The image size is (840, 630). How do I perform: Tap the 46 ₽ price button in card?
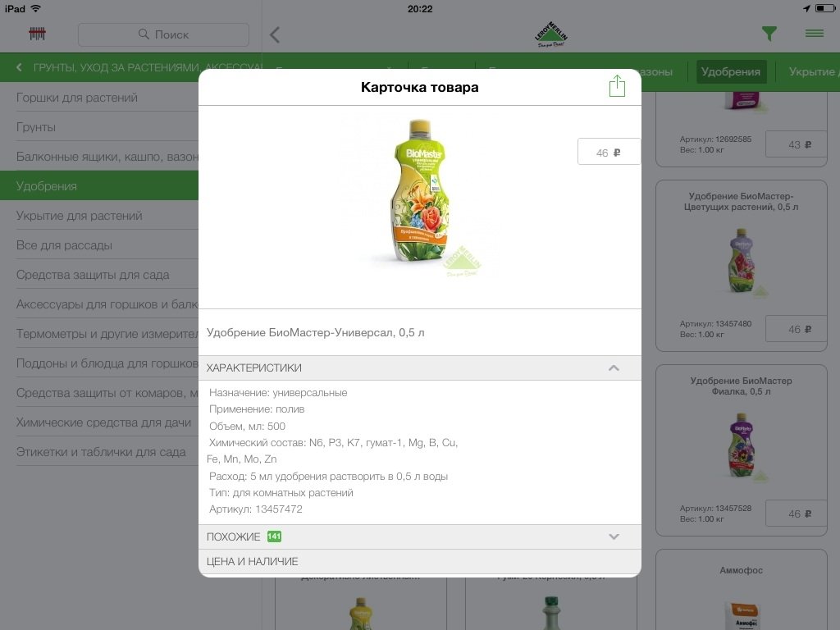[609, 152]
